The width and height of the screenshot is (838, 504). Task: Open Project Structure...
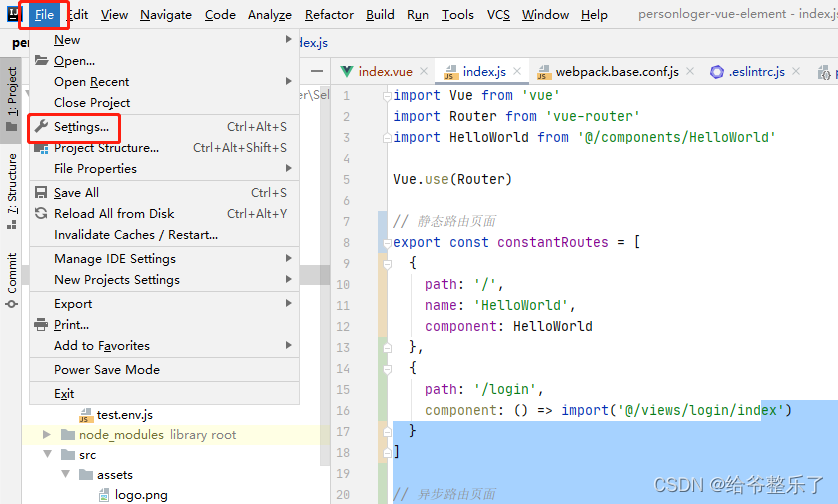pos(164,148)
